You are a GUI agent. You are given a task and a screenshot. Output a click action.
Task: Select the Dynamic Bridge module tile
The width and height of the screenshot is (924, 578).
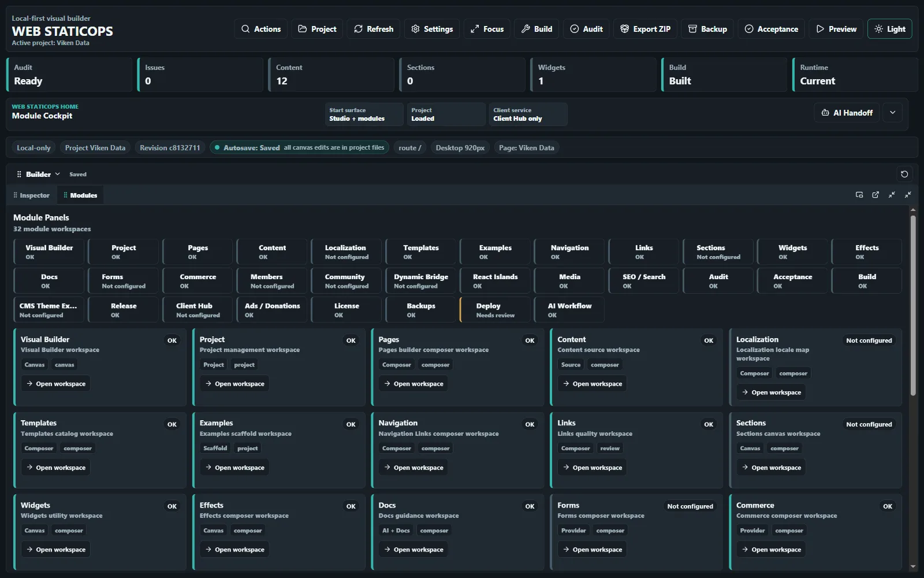tap(420, 281)
